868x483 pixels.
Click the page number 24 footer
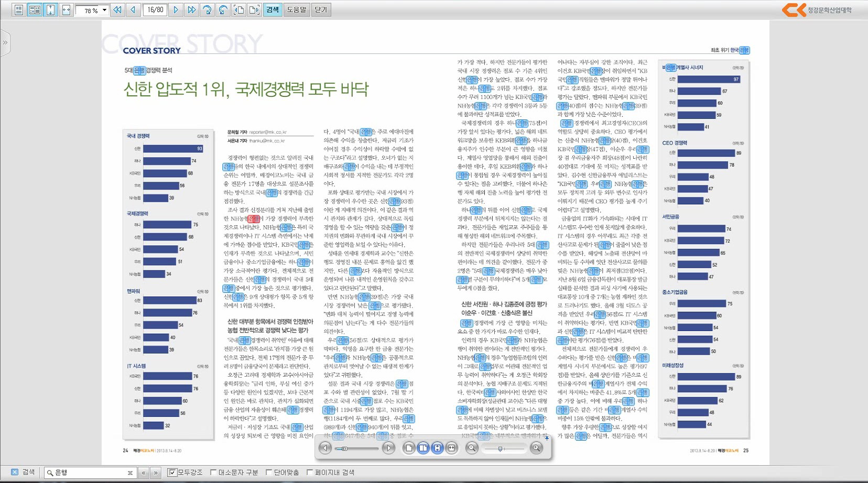[125, 451]
